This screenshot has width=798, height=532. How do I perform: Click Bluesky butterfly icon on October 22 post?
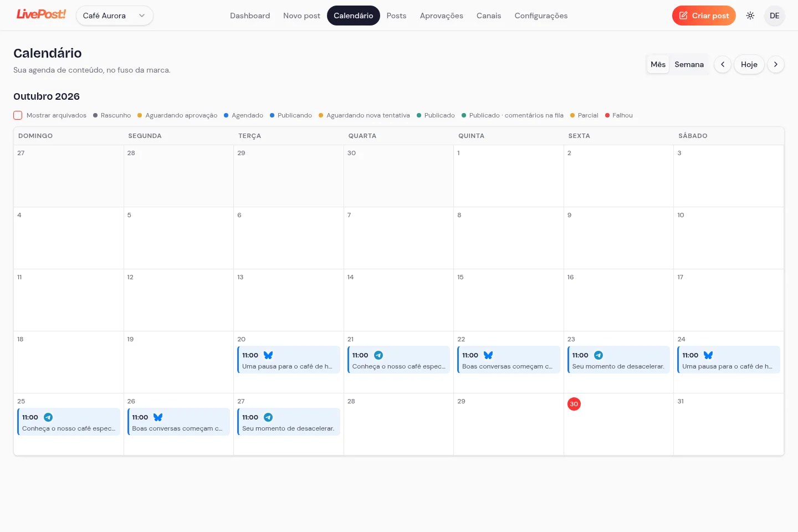pyautogui.click(x=488, y=355)
